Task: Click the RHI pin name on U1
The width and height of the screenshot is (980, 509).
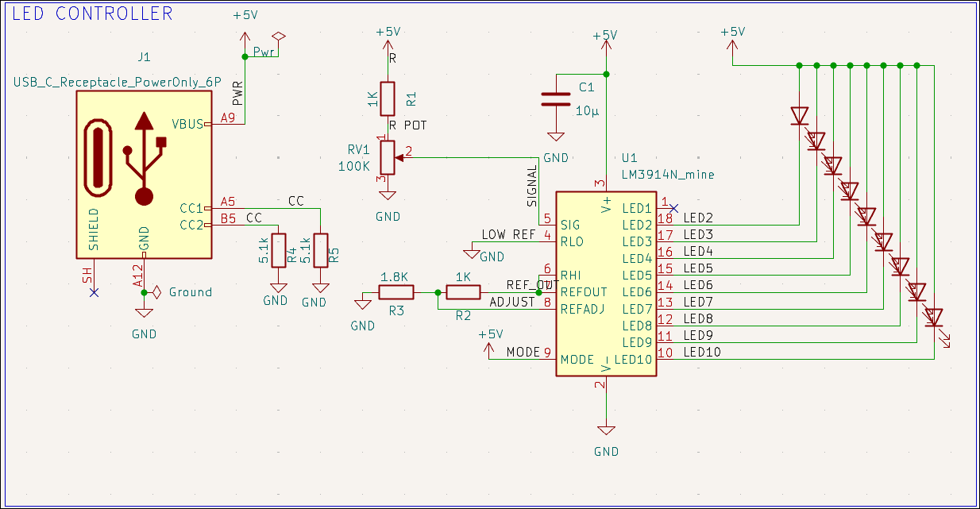Action: pyautogui.click(x=571, y=276)
